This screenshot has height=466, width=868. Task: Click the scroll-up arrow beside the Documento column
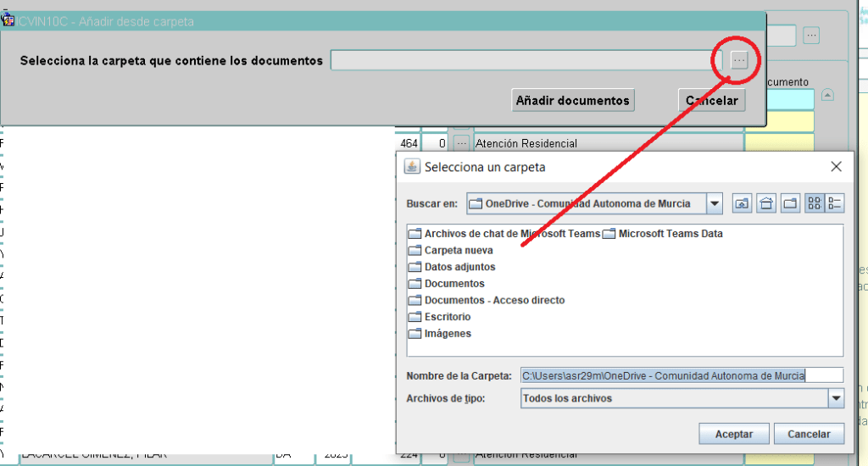click(x=828, y=95)
